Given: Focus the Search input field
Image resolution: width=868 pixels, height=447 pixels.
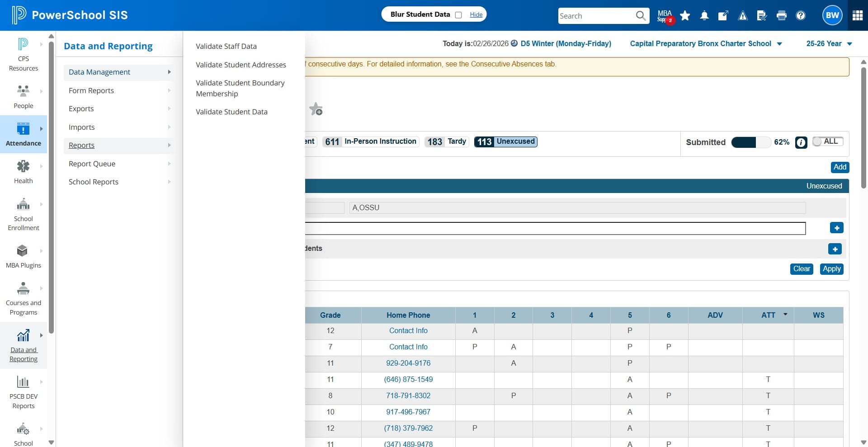Looking at the screenshot, I should pyautogui.click(x=596, y=16).
